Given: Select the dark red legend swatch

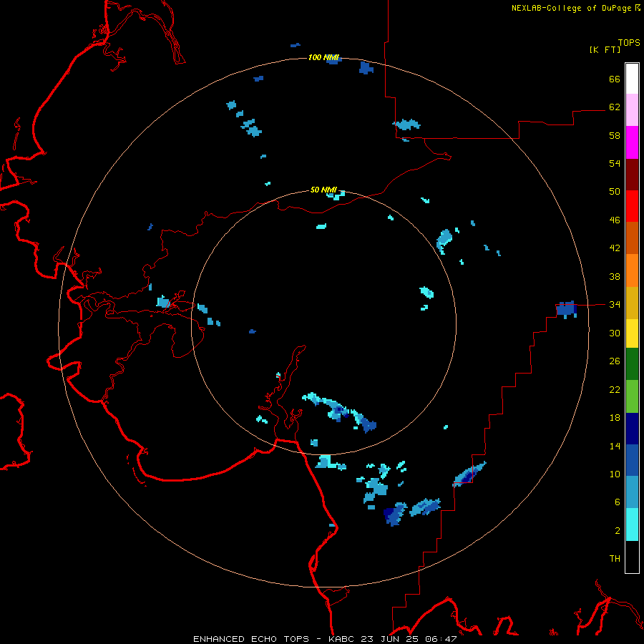Looking at the screenshot, I should click(x=632, y=175).
